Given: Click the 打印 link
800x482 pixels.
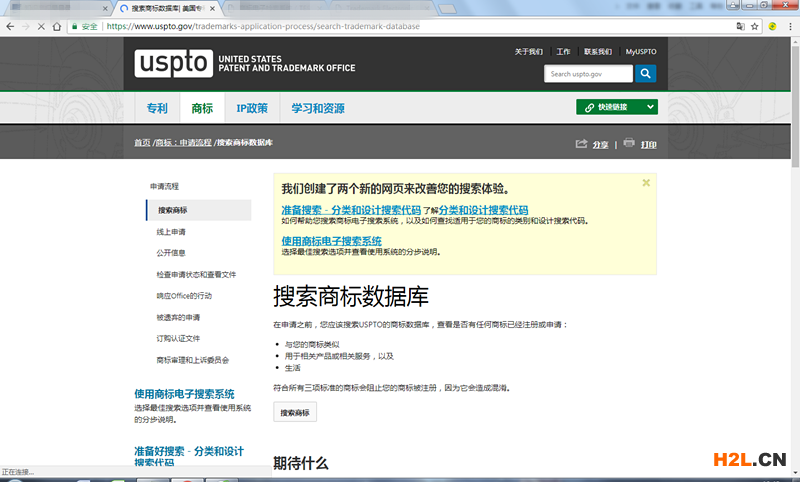Looking at the screenshot, I should coord(648,145).
